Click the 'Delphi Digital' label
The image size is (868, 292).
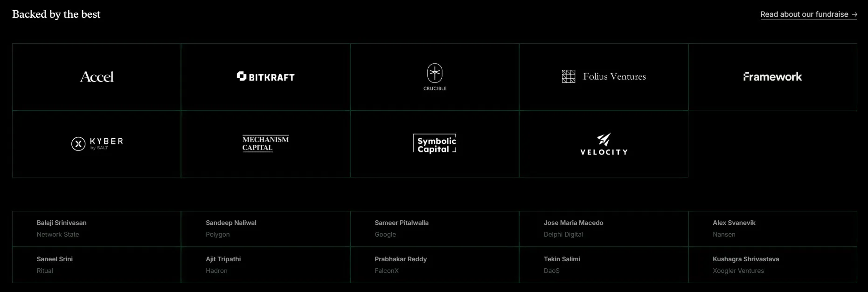point(563,234)
